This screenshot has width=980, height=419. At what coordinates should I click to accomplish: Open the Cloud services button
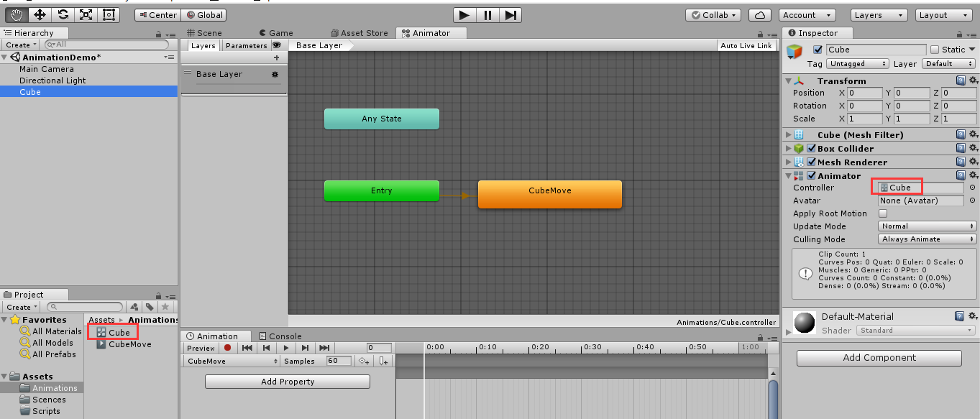point(759,14)
